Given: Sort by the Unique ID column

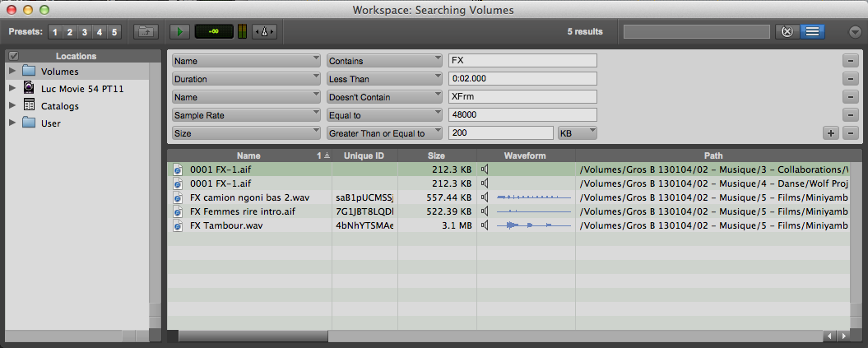Looking at the screenshot, I should pyautogui.click(x=364, y=156).
